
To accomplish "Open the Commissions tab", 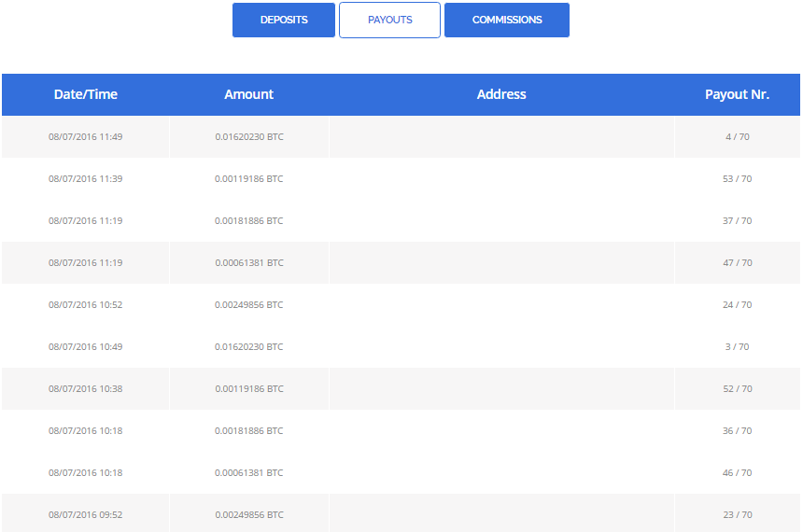I will (506, 20).
